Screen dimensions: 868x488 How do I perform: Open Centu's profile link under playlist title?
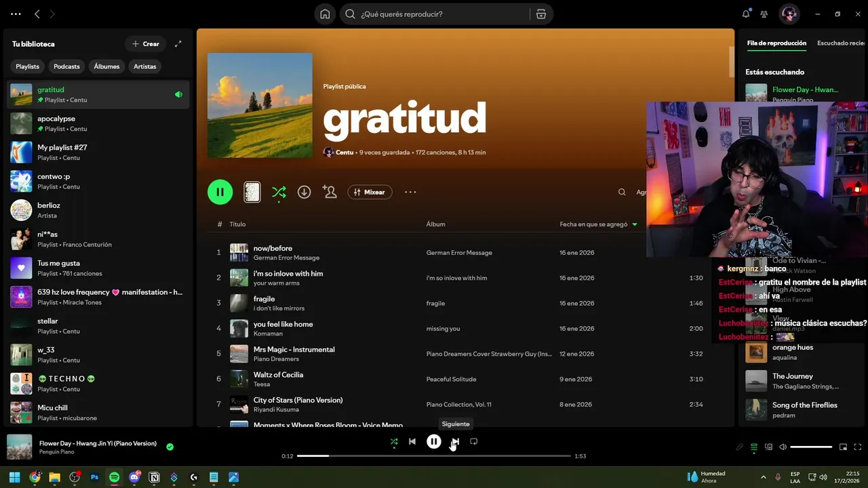[344, 152]
